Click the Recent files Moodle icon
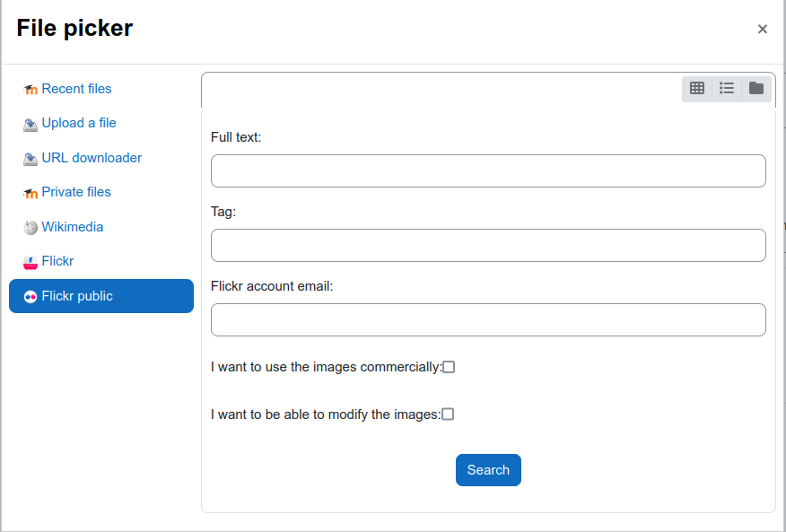786x532 pixels. tap(31, 90)
